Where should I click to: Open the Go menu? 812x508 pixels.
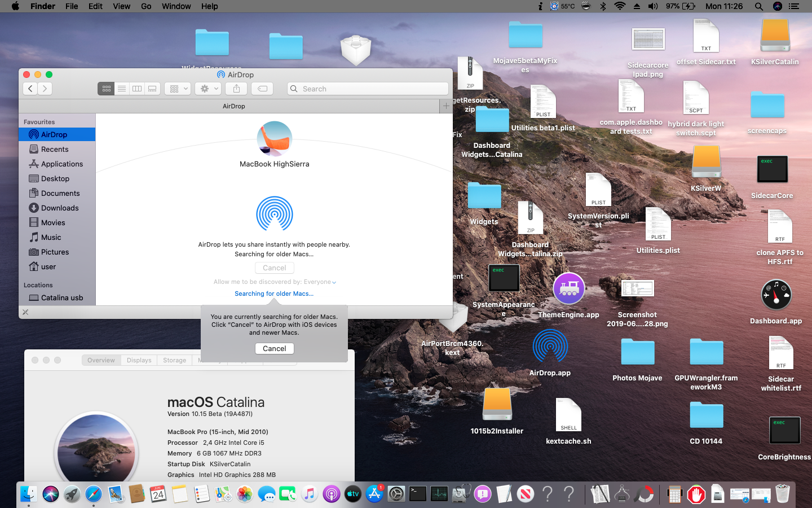[x=146, y=6]
